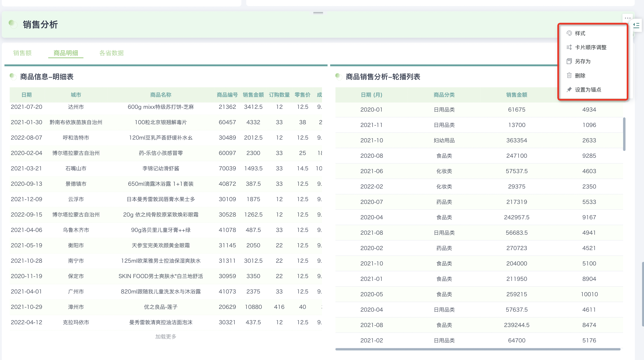Switch to the 销售额 tab
This screenshot has width=644, height=360.
point(23,53)
